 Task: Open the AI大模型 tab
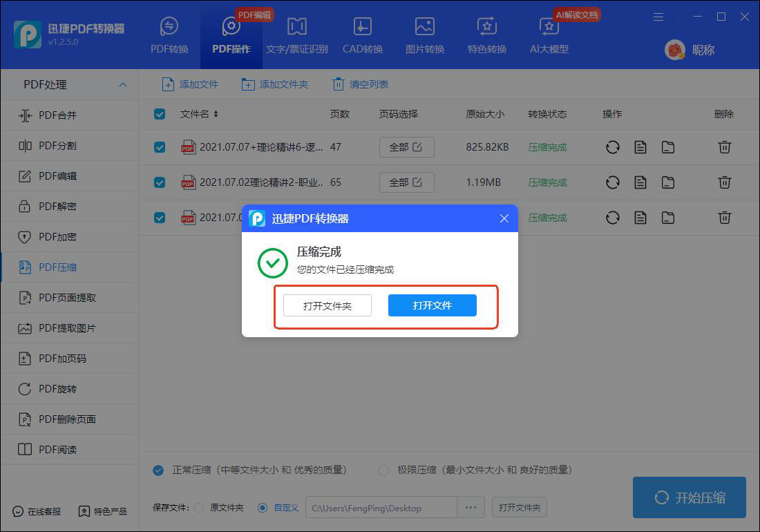(549, 35)
